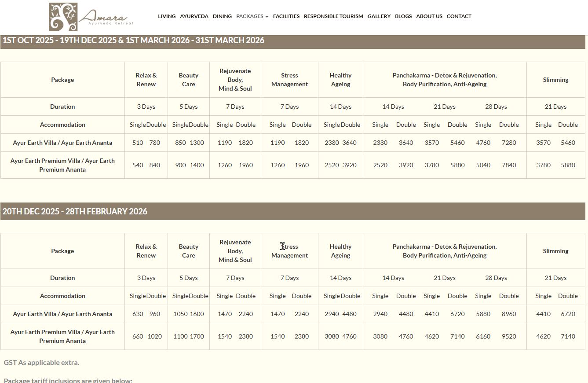588x383 pixels.
Task: Go to the Contact page
Action: [459, 16]
